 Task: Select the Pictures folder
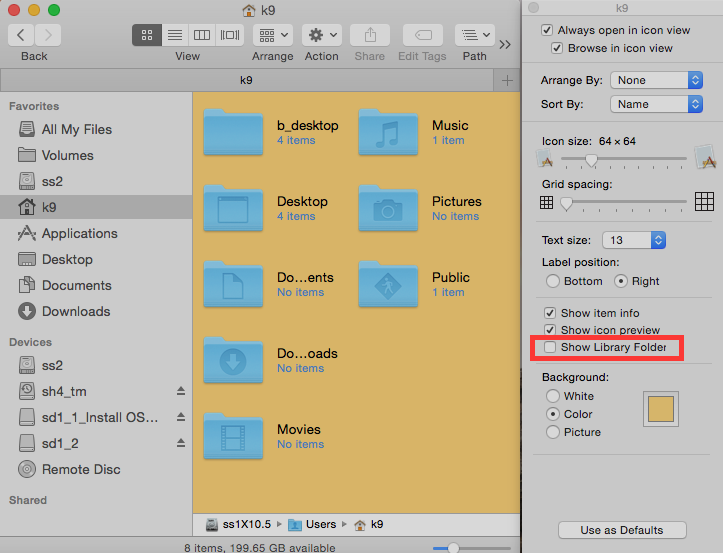tap(388, 208)
